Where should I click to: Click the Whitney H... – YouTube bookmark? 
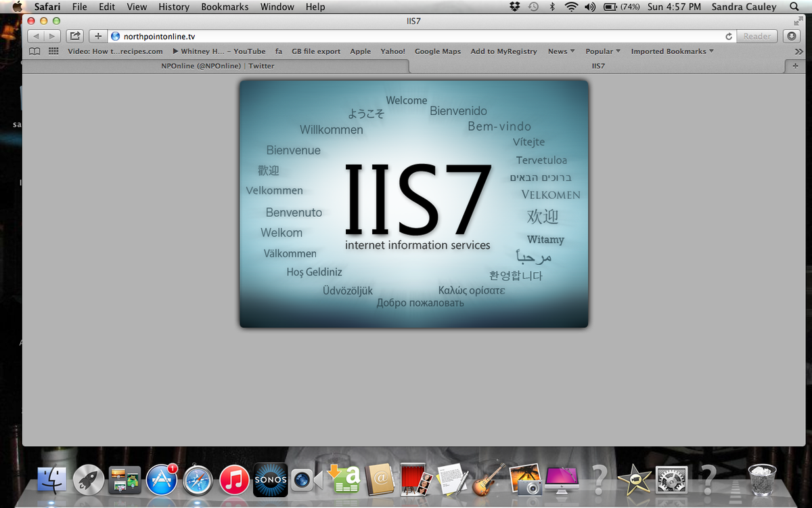[219, 51]
